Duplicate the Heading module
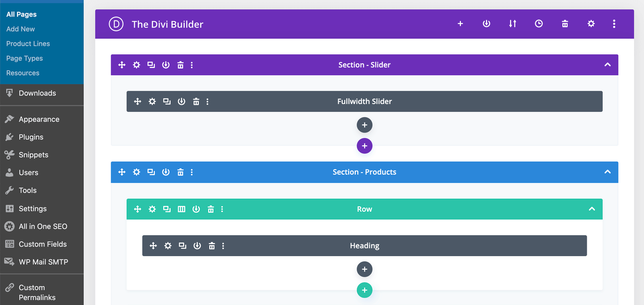Image resolution: width=644 pixels, height=305 pixels. pyautogui.click(x=183, y=246)
